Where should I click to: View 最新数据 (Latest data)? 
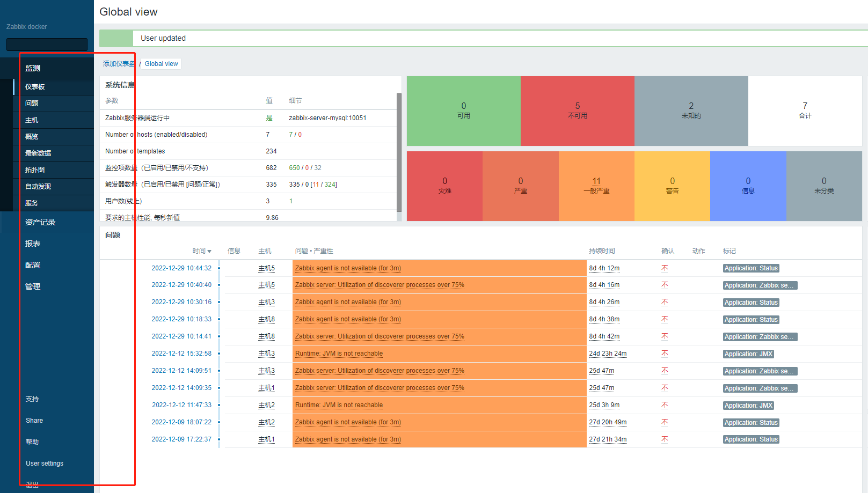(38, 153)
